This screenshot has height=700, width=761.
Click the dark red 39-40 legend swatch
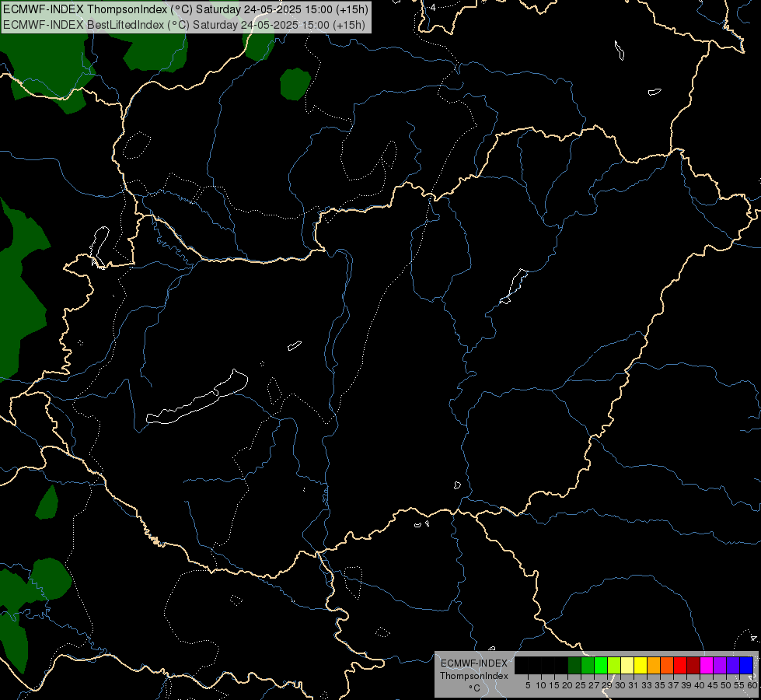(693, 666)
